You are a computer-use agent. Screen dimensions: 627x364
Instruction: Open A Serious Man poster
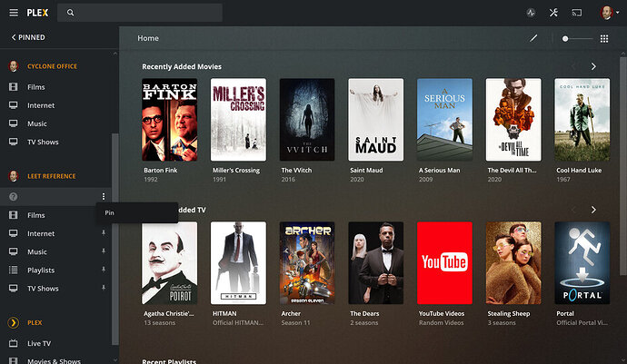pyautogui.click(x=444, y=120)
